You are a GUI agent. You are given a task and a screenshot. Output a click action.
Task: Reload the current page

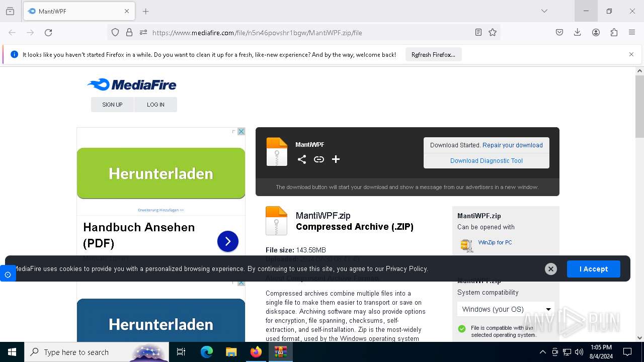point(48,32)
